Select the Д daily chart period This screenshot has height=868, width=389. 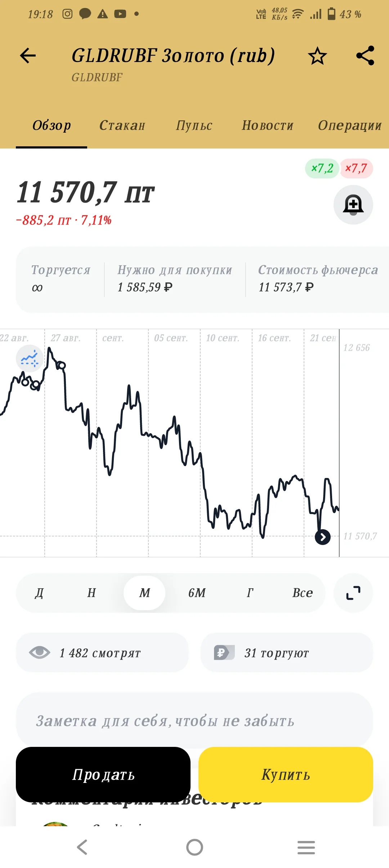(39, 593)
